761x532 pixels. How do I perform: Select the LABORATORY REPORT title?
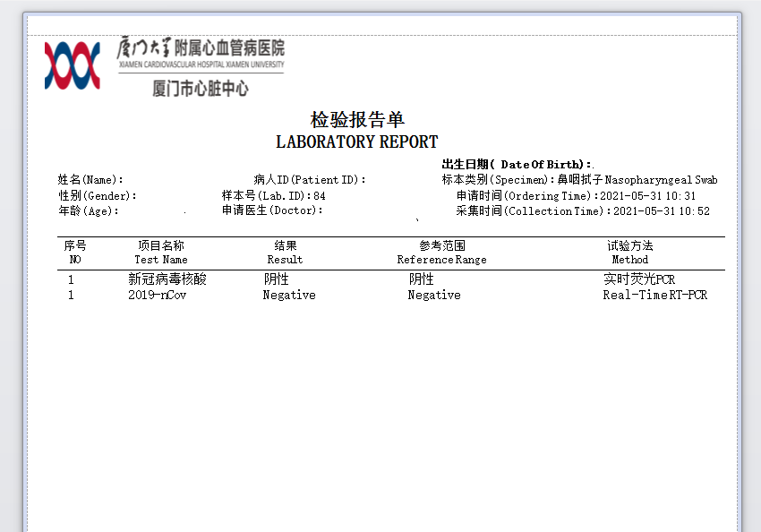tap(356, 142)
